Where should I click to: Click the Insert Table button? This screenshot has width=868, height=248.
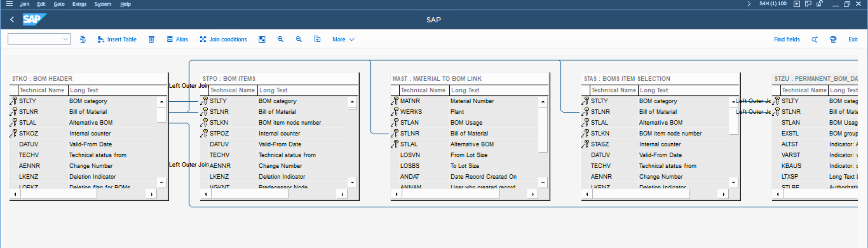coord(117,39)
